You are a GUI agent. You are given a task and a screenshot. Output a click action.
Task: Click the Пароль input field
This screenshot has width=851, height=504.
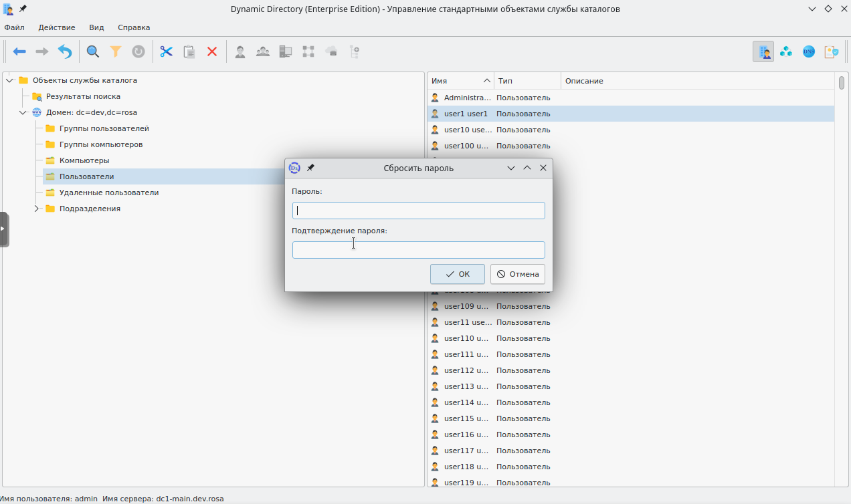pos(419,211)
